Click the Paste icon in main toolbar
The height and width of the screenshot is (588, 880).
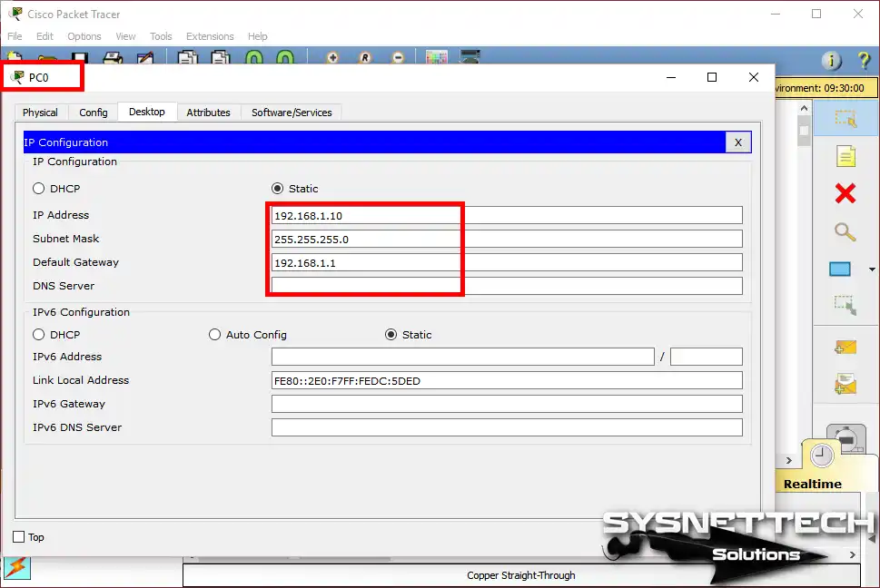[x=221, y=57]
